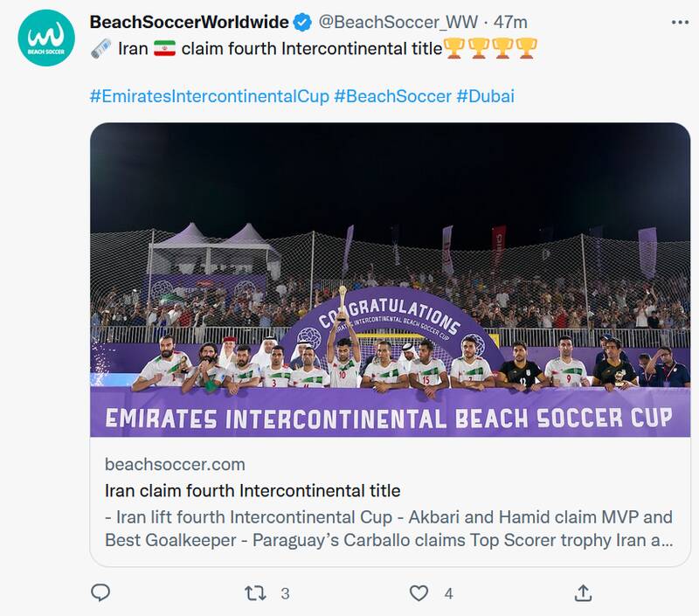Viewport: 699px width, 616px height.
Task: Share the tweet using the share icon
Action: coord(582,593)
